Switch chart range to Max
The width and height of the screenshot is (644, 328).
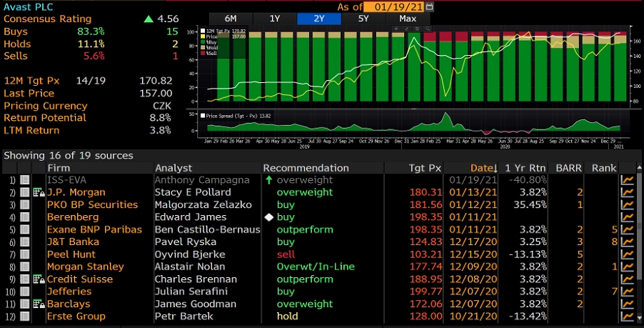point(408,19)
